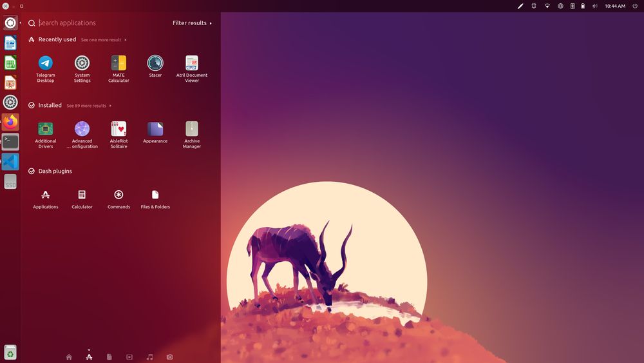Open the globe indicator in top panel
644x363 pixels.
coord(560,6)
